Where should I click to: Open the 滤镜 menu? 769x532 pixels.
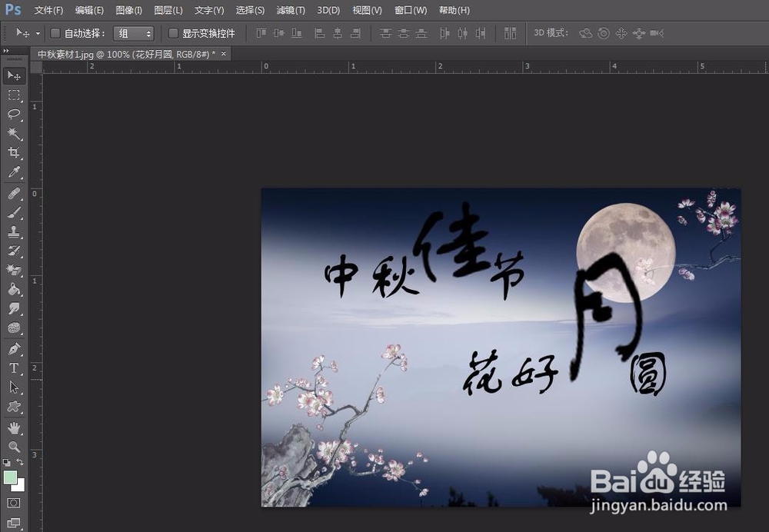[291, 10]
